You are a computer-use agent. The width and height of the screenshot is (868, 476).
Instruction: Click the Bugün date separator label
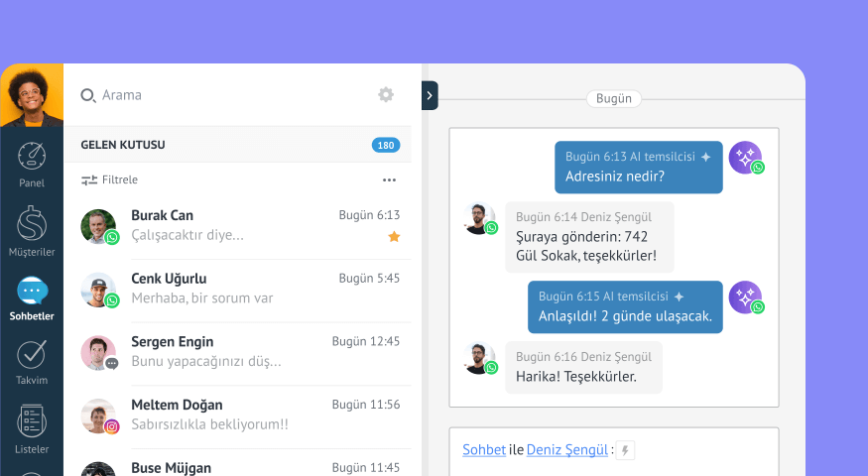coord(614,98)
